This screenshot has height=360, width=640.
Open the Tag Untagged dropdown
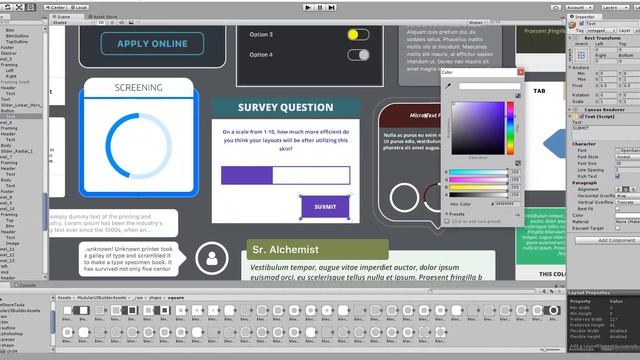pos(601,31)
